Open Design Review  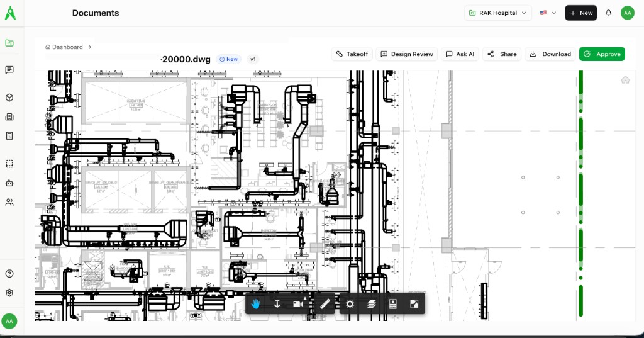(x=406, y=54)
